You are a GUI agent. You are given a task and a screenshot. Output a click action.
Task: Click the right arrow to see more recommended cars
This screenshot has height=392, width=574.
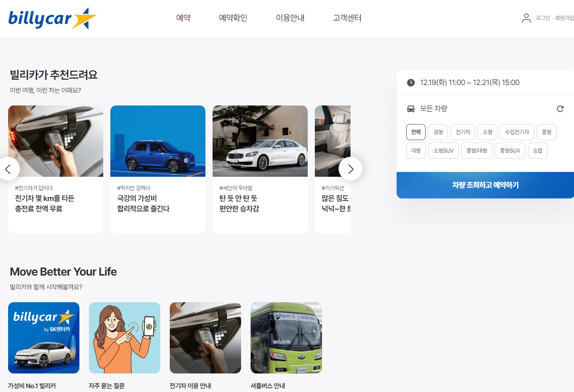(x=350, y=169)
